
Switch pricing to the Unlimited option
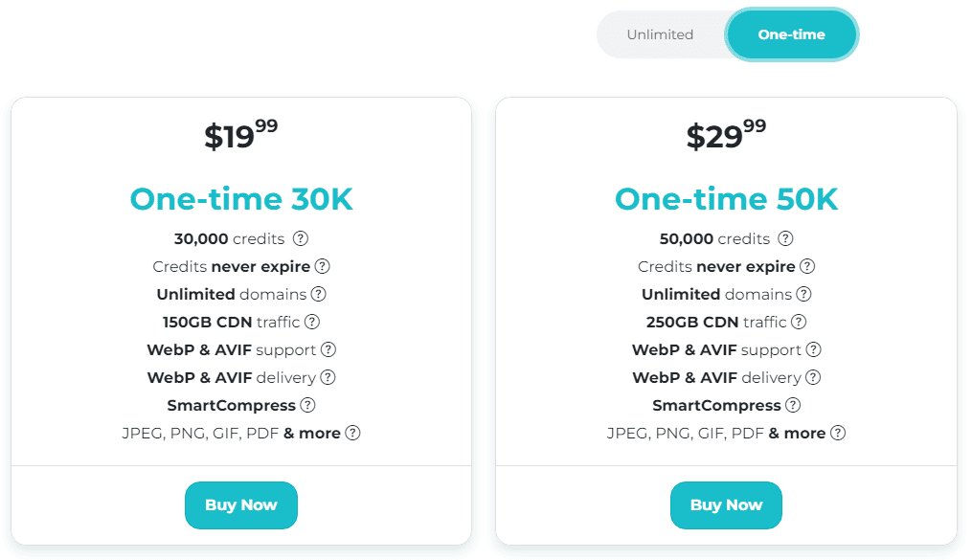coord(660,34)
